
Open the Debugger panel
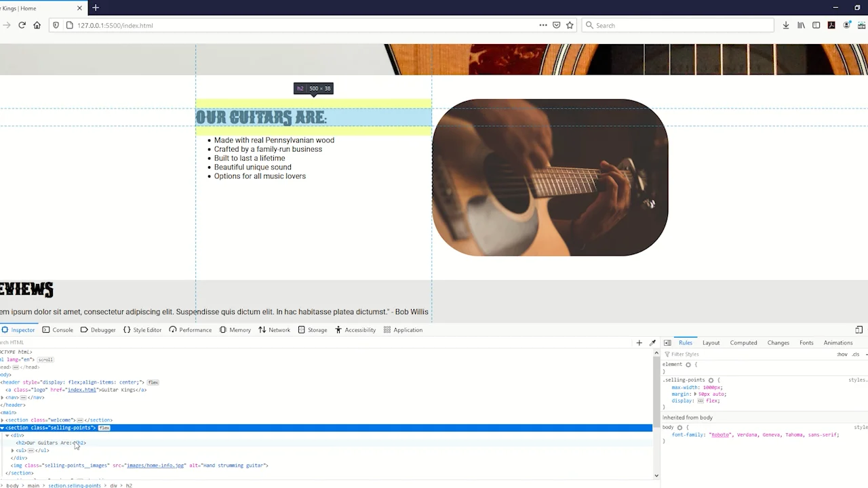[98, 330]
